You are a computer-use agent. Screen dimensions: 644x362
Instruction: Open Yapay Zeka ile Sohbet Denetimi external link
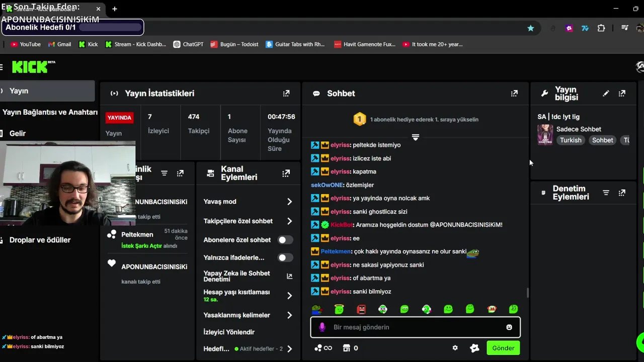click(289, 276)
